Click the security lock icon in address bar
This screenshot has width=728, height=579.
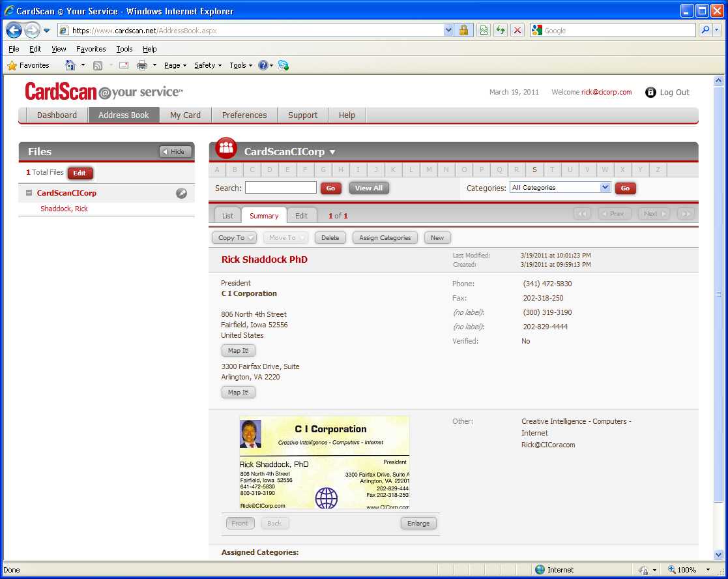463,31
